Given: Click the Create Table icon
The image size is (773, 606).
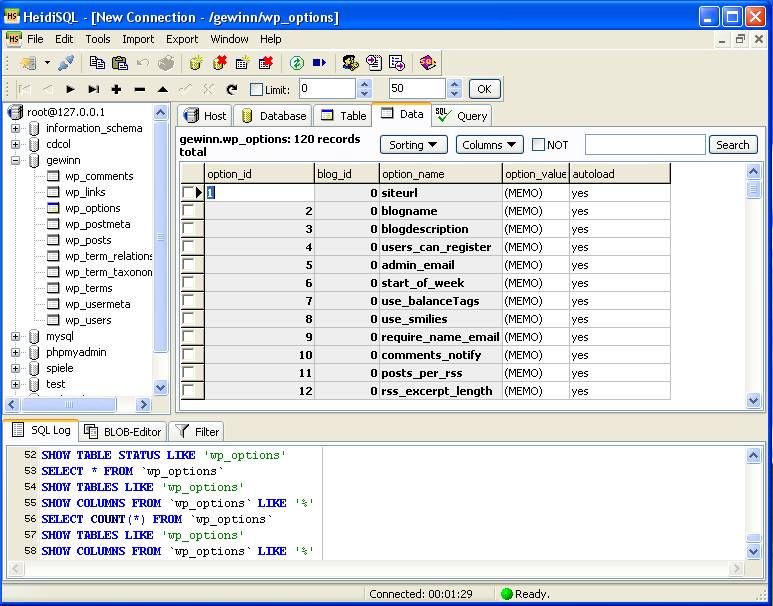Looking at the screenshot, I should point(243,63).
